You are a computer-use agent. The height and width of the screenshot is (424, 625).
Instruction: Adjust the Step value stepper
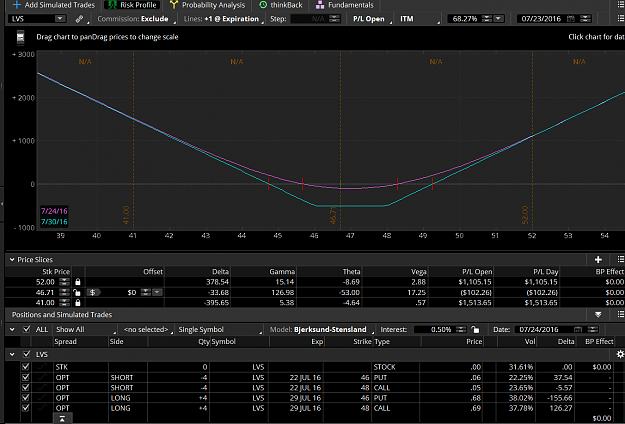pos(335,19)
